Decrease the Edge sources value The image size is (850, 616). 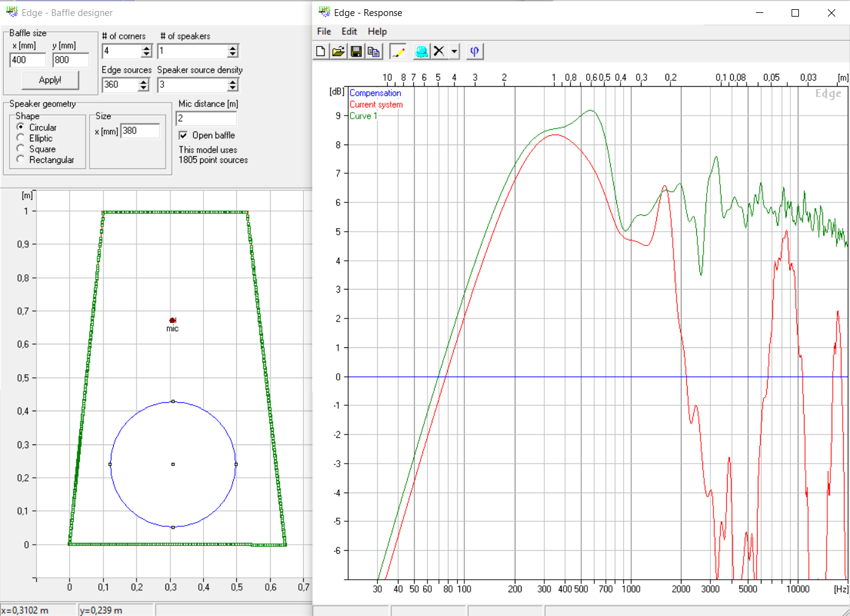tap(144, 89)
